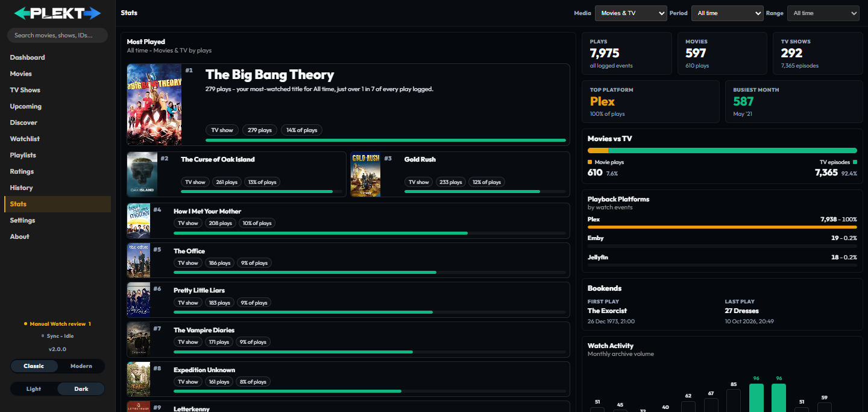The height and width of the screenshot is (412, 868).
Task: Click the TV episodes 7,365 legend
Action: click(835, 168)
